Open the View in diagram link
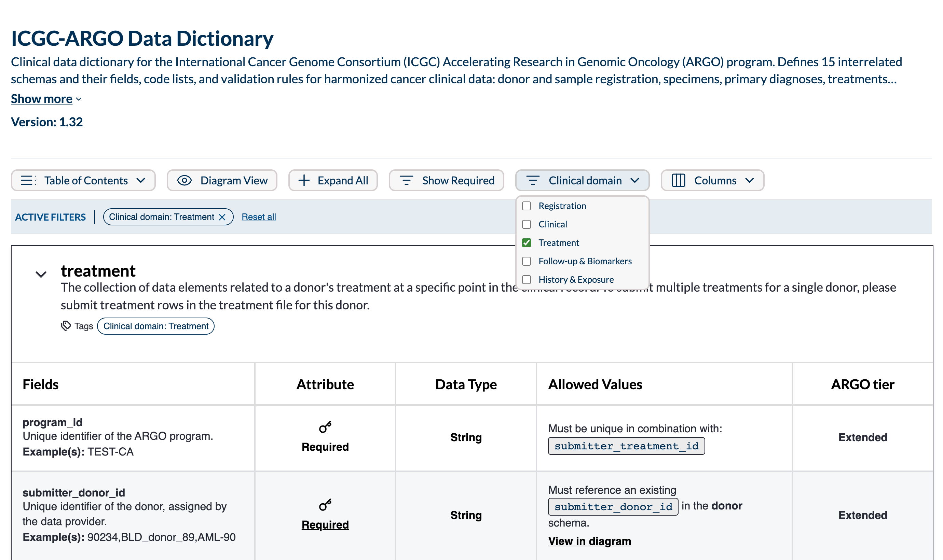Screen dimensions: 943x560 click(x=589, y=541)
